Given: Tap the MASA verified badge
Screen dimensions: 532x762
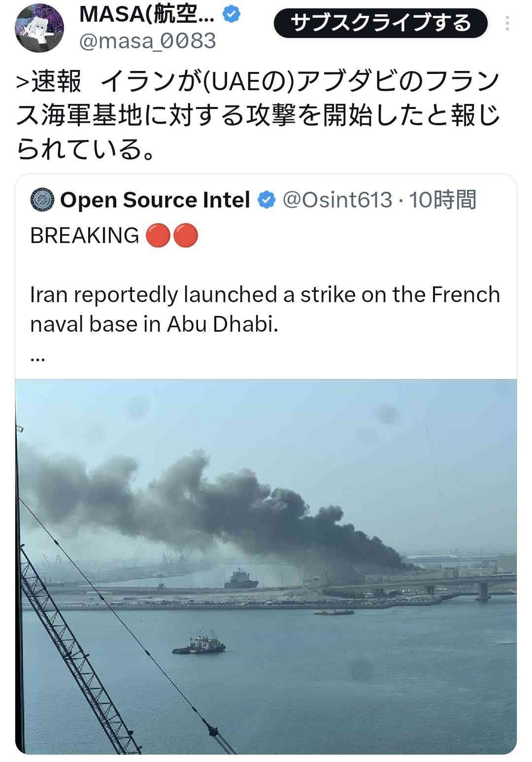Looking at the screenshot, I should tap(232, 15).
